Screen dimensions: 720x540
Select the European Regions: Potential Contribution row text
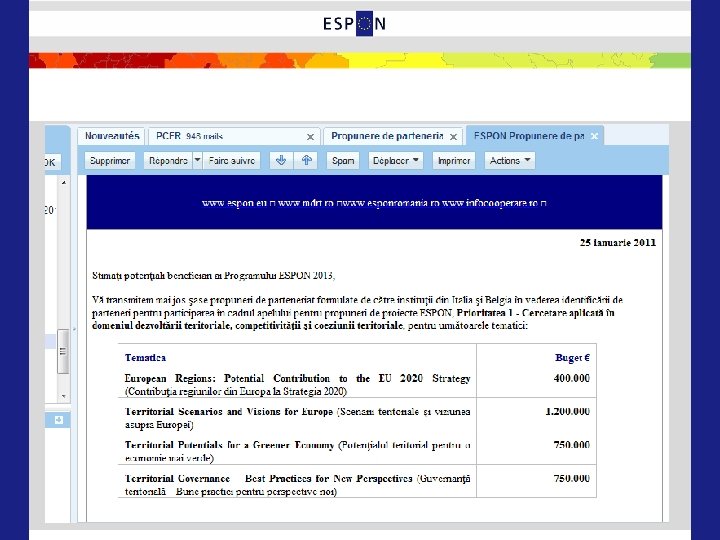(298, 385)
